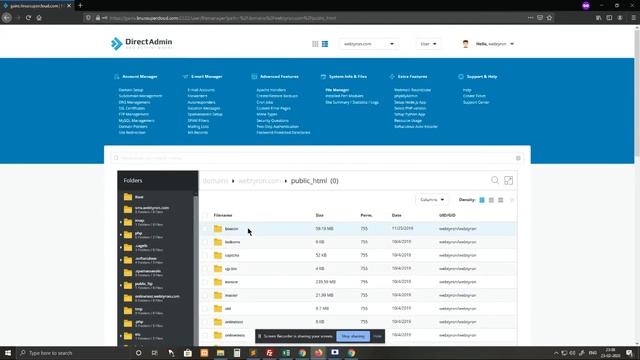Open the Columns dropdown
The image size is (640, 360).
(432, 200)
